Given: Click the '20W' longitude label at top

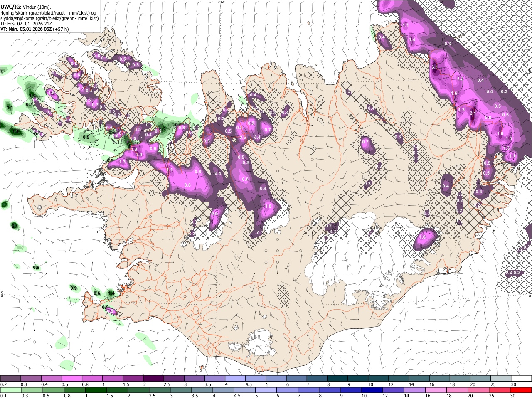Looking at the screenshot, I should 222,2.
